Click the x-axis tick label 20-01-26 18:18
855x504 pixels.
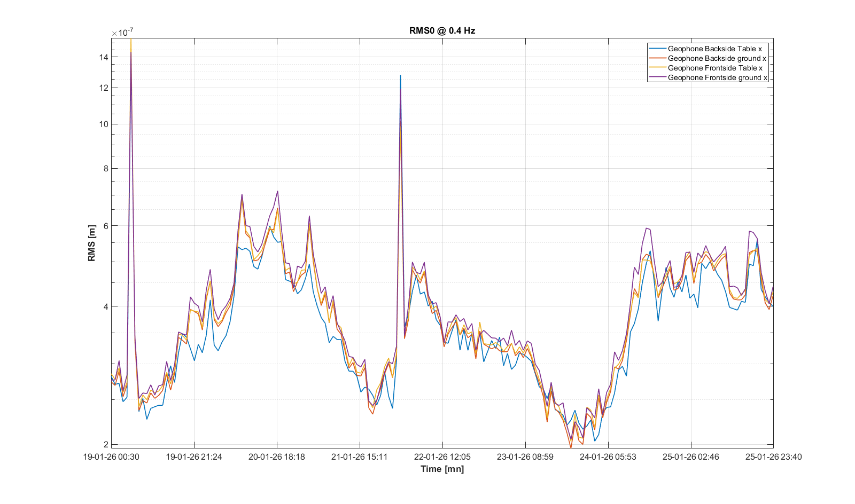coord(277,457)
